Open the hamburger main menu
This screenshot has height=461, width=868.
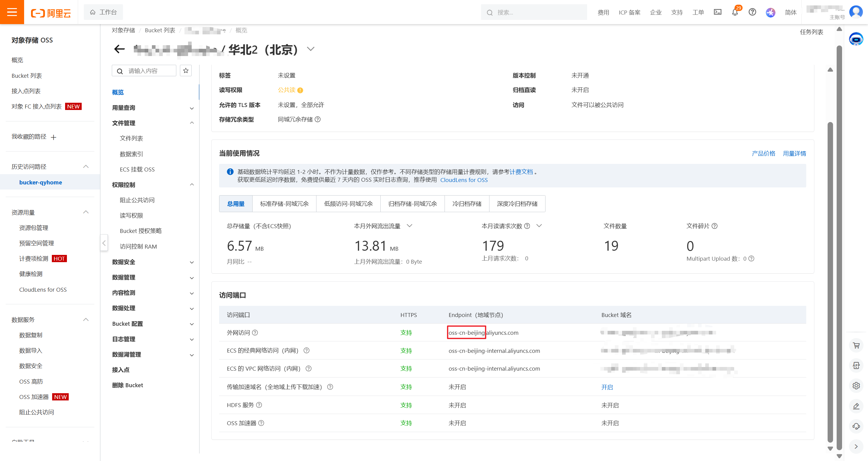pos(12,12)
